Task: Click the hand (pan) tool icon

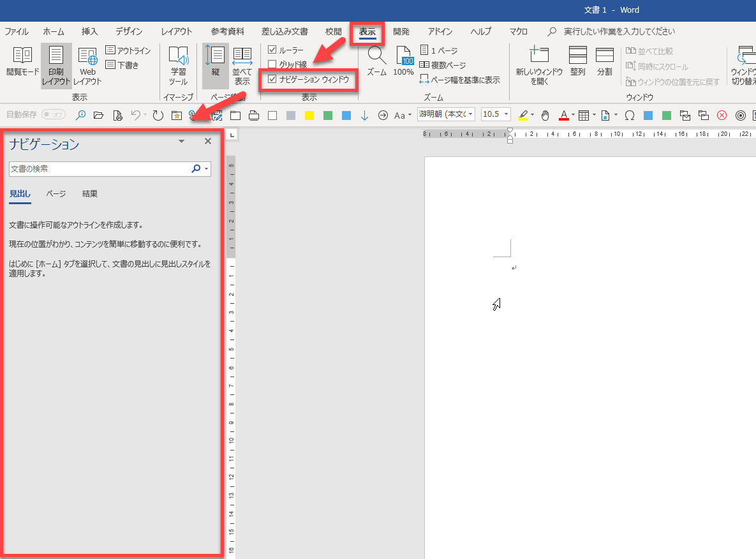Action: (545, 116)
